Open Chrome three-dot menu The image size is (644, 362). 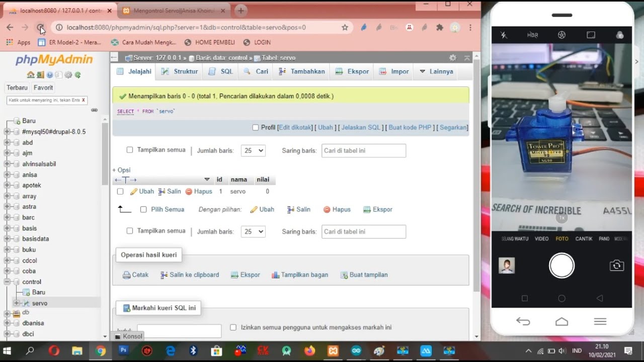pos(470,28)
